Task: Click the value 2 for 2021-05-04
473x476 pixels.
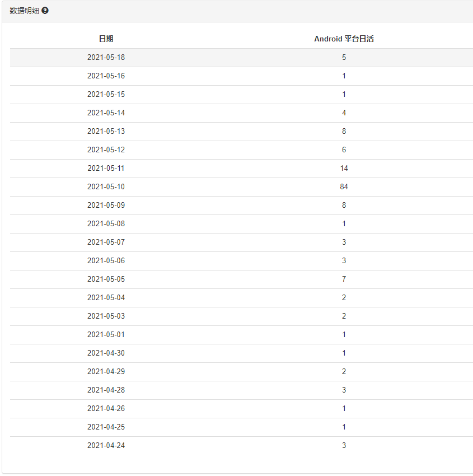Action: click(344, 298)
